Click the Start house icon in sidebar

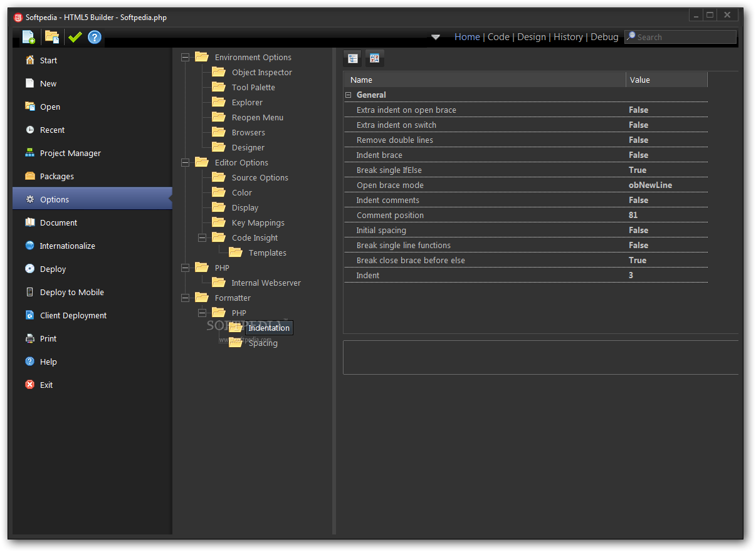tap(29, 60)
